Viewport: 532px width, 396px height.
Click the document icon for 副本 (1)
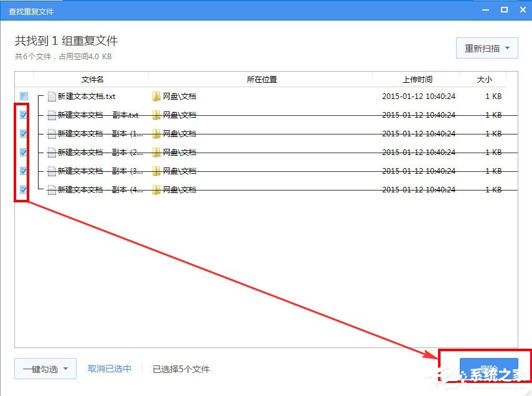tap(50, 133)
